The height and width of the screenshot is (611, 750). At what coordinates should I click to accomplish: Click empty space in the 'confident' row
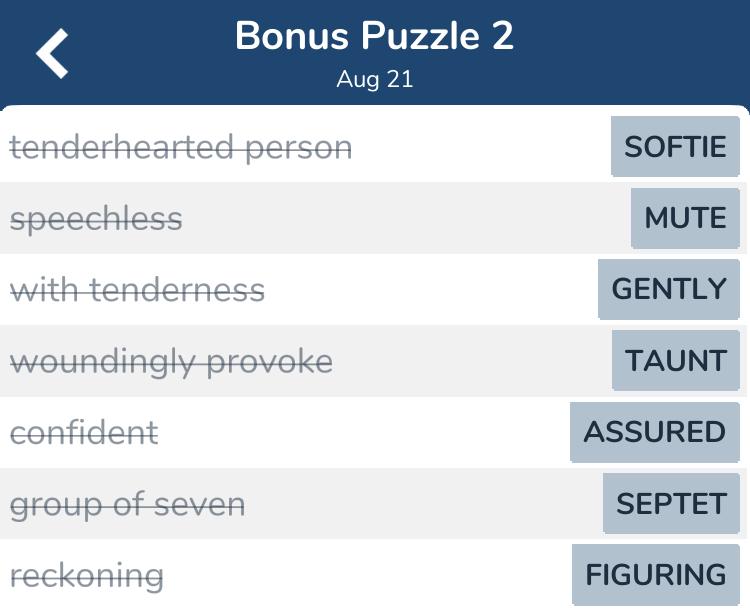(x=360, y=432)
